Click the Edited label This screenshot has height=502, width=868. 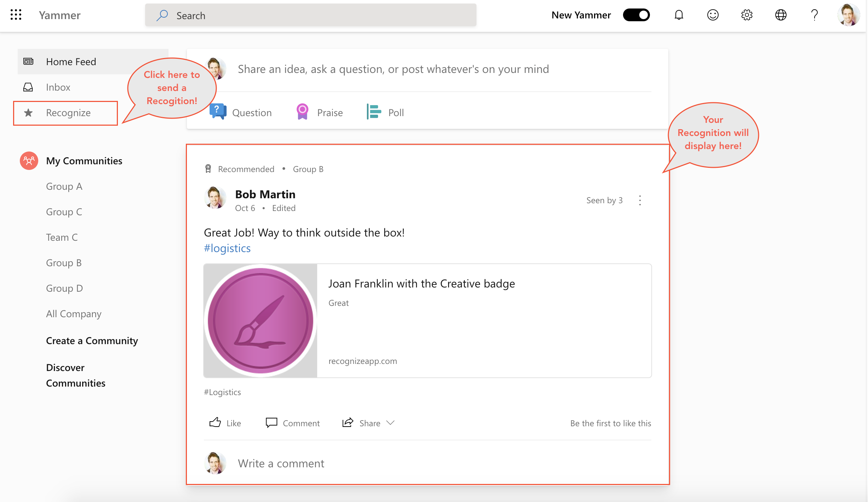(x=284, y=208)
